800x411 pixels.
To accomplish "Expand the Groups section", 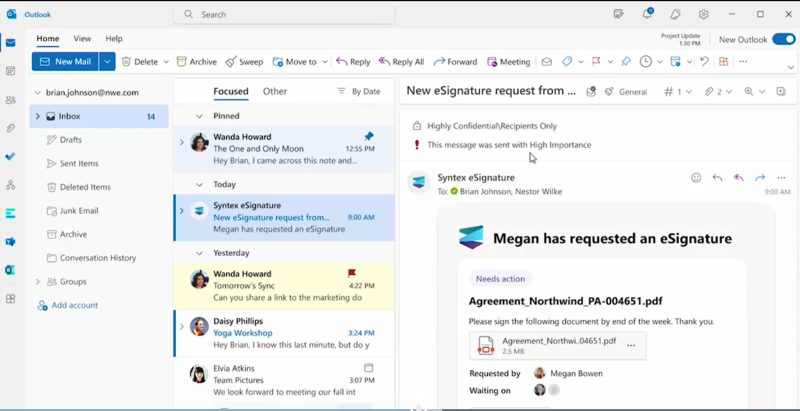I will coord(37,281).
